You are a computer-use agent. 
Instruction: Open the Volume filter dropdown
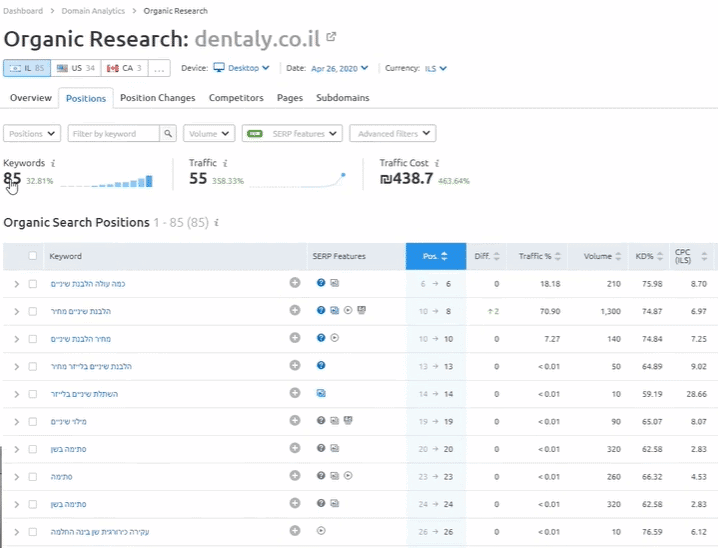pyautogui.click(x=209, y=134)
